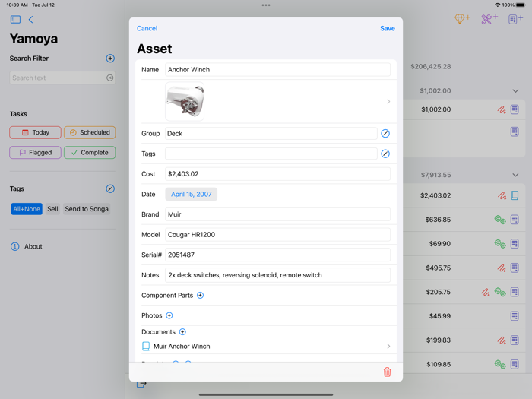This screenshot has height=399, width=532.
Task: Toggle the Send to Songa tag
Action: pos(87,209)
